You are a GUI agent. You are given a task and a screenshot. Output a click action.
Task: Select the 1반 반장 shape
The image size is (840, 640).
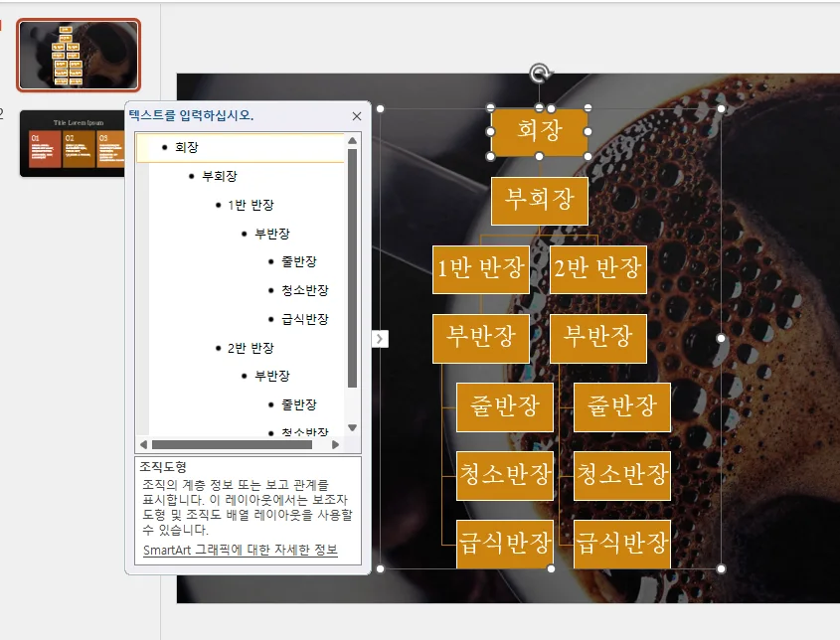[x=481, y=269]
